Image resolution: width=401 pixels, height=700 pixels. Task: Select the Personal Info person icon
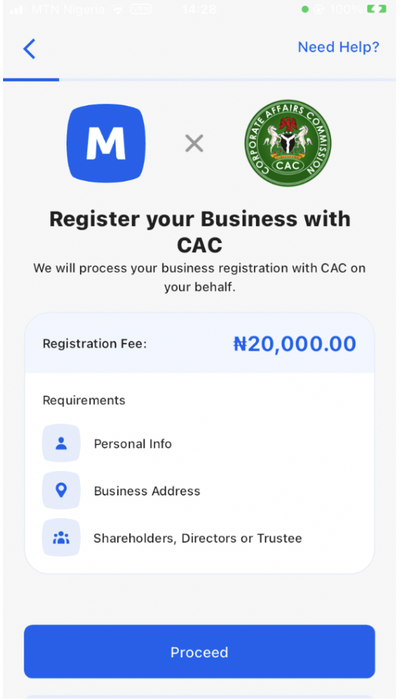(61, 443)
